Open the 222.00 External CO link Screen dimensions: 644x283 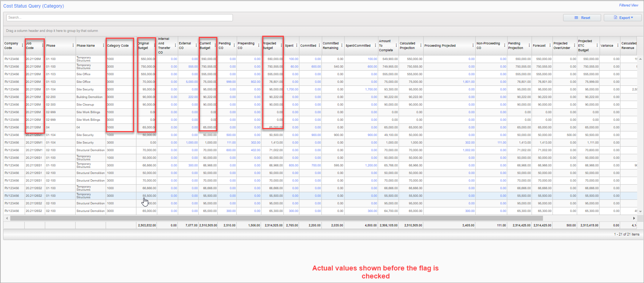[x=193, y=97]
